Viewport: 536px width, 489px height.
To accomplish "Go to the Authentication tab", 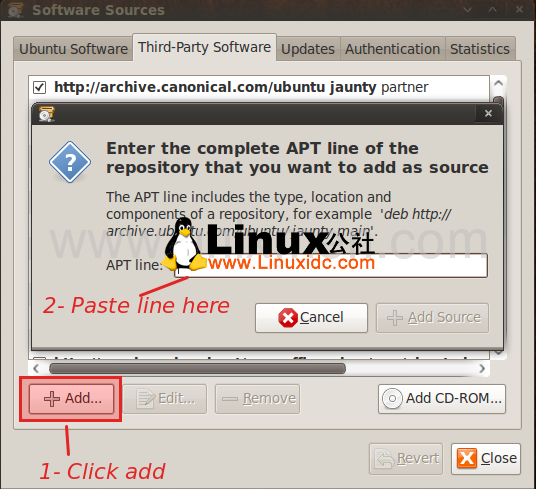I will point(392,49).
